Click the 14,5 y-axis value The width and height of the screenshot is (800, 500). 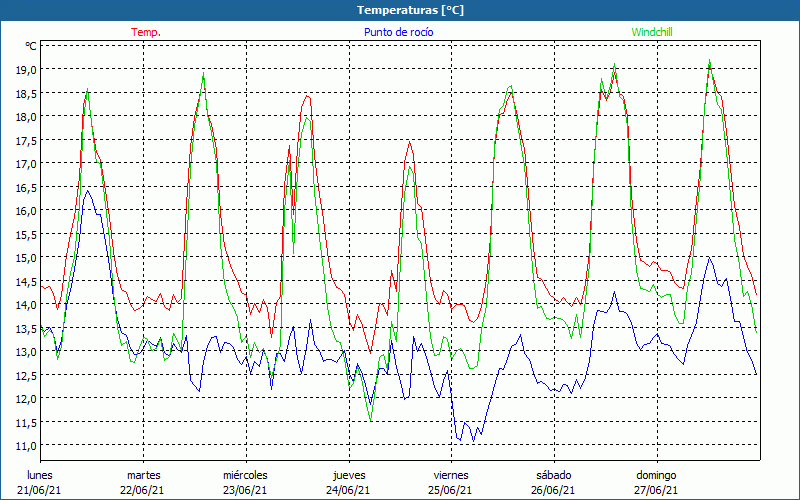tap(26, 281)
